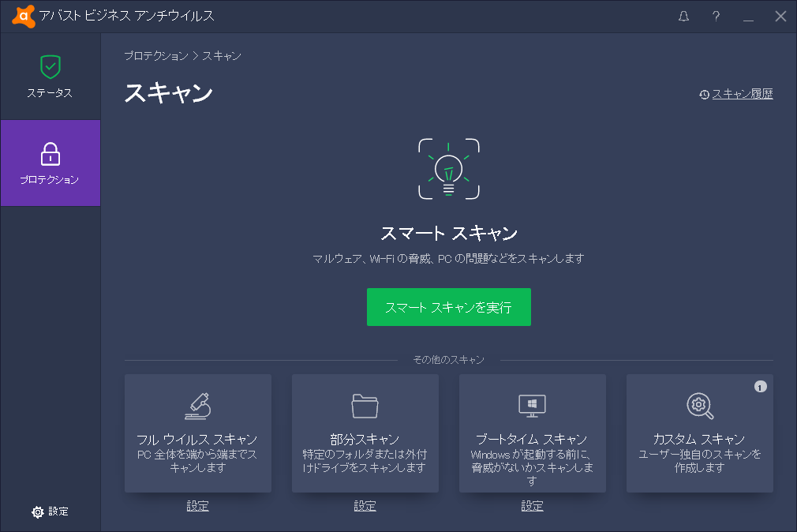797x532 pixels.
Task: Open 設定 in the sidebar bottom
Action: click(50, 511)
